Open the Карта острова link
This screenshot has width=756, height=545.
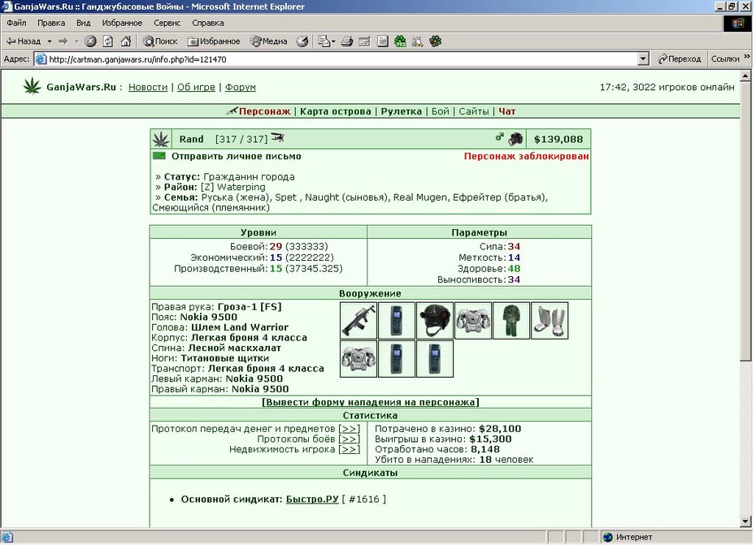pos(336,111)
